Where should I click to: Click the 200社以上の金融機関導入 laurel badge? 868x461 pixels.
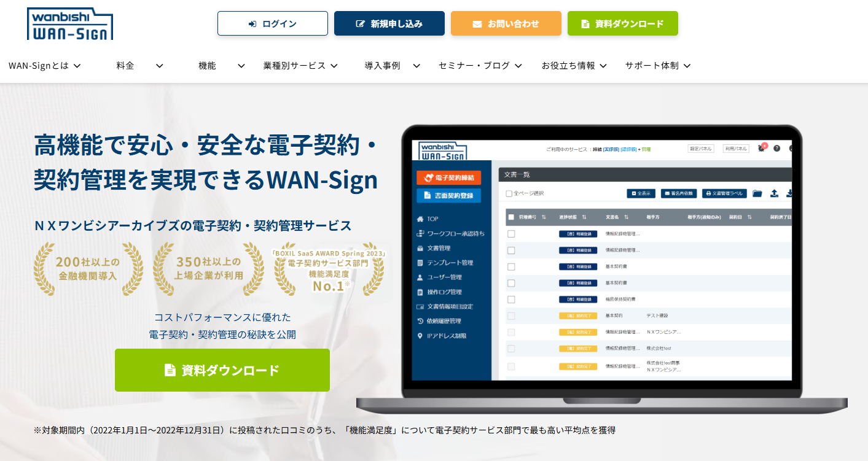[x=88, y=269]
